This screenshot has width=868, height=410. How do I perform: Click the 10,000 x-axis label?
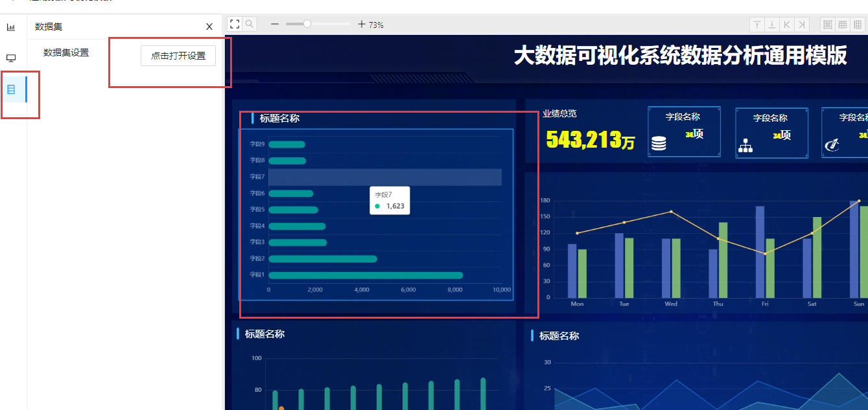point(502,290)
